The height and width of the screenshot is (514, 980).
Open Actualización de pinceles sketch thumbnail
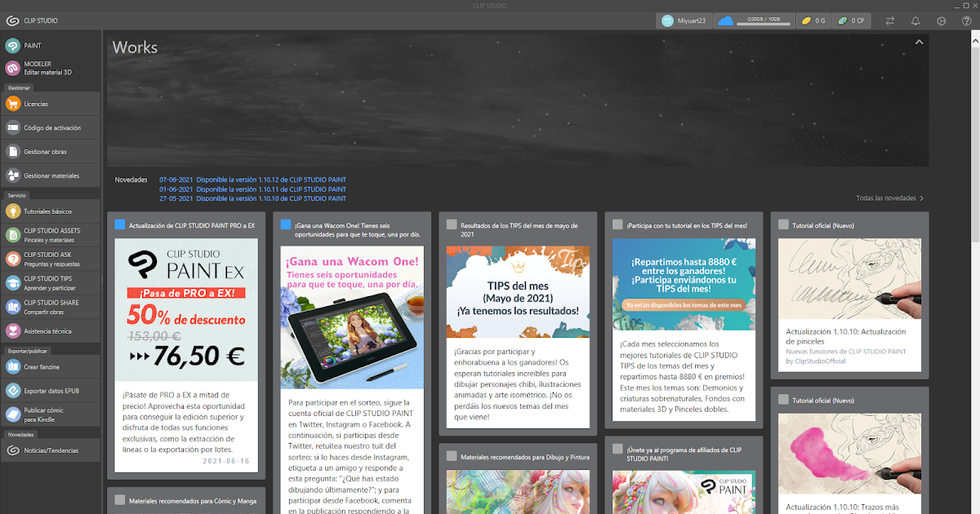(x=849, y=278)
